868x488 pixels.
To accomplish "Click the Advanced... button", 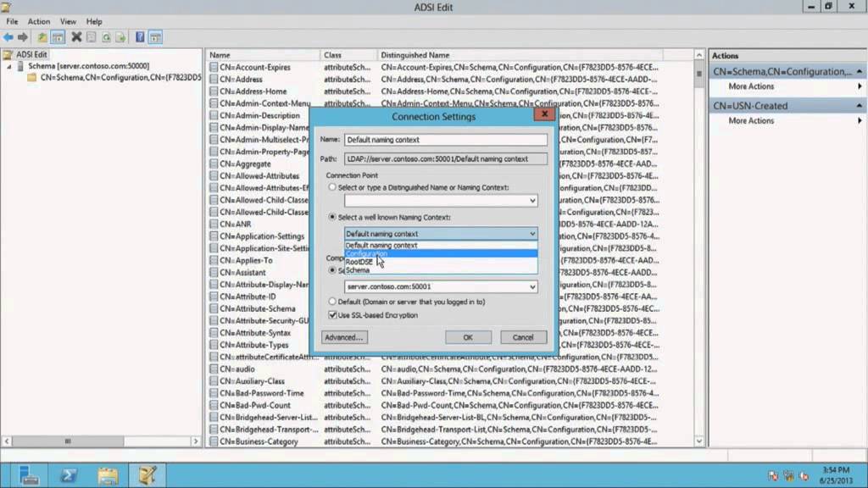I will point(344,337).
